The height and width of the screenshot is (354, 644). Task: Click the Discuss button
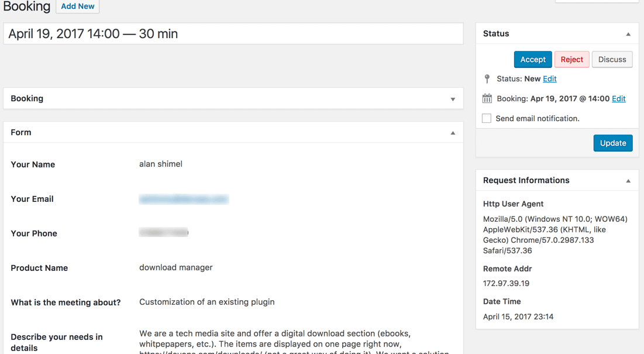[x=612, y=59]
